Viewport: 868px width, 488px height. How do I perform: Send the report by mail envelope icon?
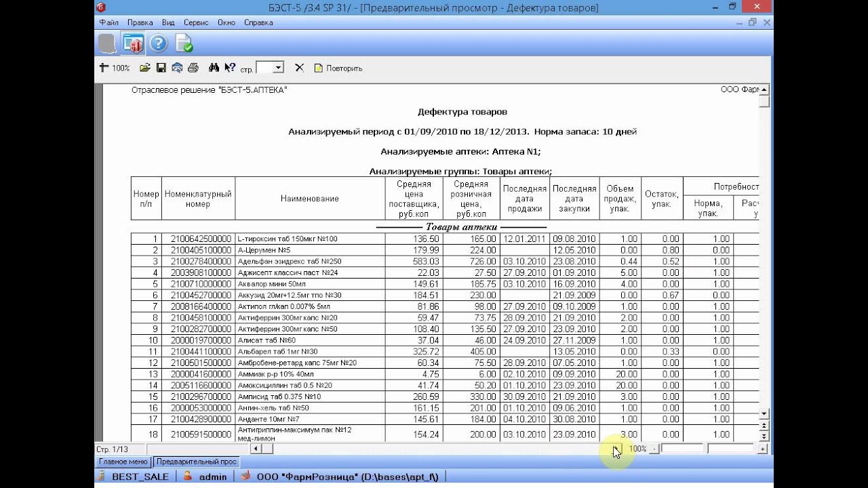(x=177, y=68)
